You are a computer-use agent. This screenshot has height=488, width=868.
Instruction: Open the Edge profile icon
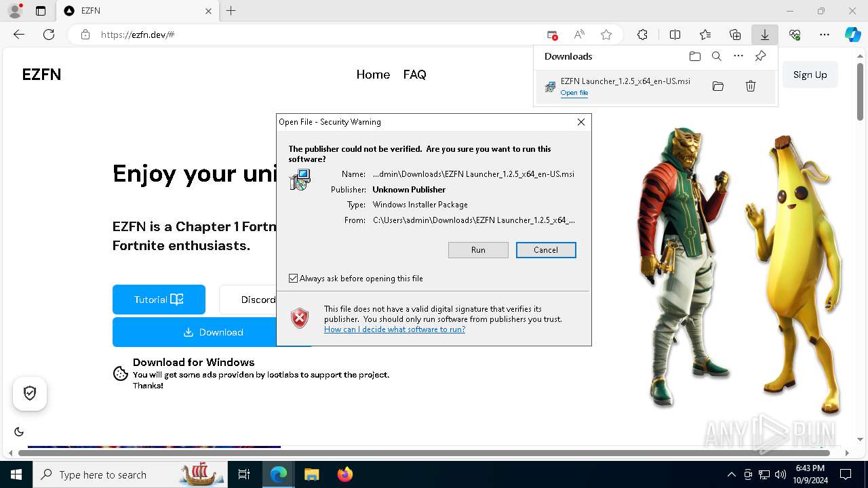pyautogui.click(x=15, y=11)
